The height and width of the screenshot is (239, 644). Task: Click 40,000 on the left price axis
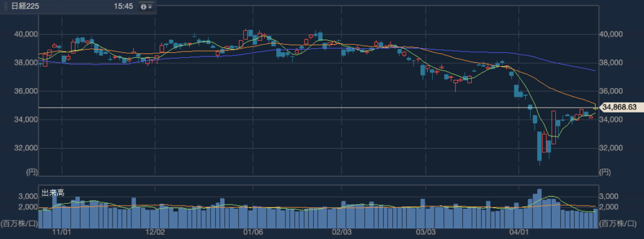(26, 34)
